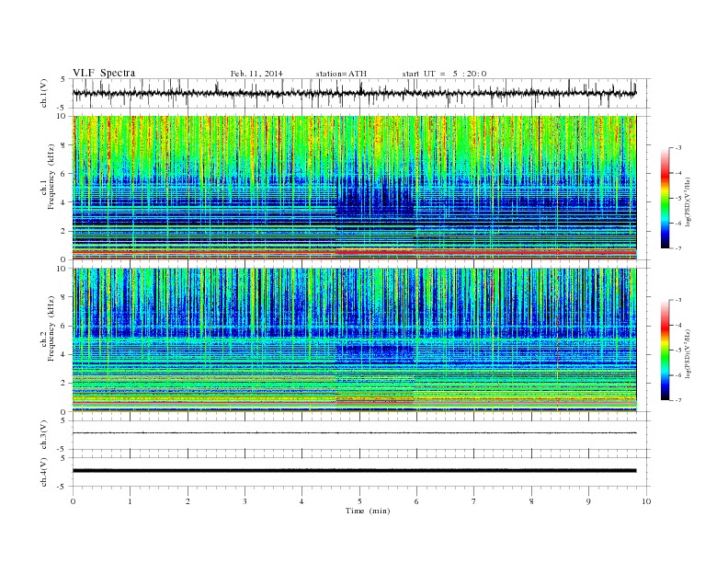The width and height of the screenshot is (728, 563).
Task: Click the "-7" value on ch.2 color bar
Action: (678, 400)
